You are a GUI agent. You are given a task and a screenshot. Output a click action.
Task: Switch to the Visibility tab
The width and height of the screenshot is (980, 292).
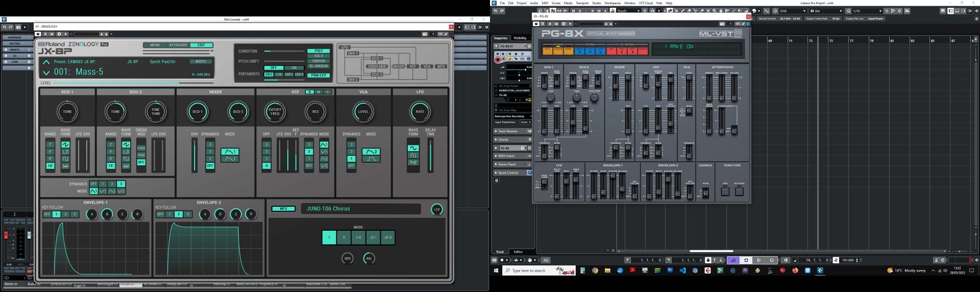(x=520, y=38)
